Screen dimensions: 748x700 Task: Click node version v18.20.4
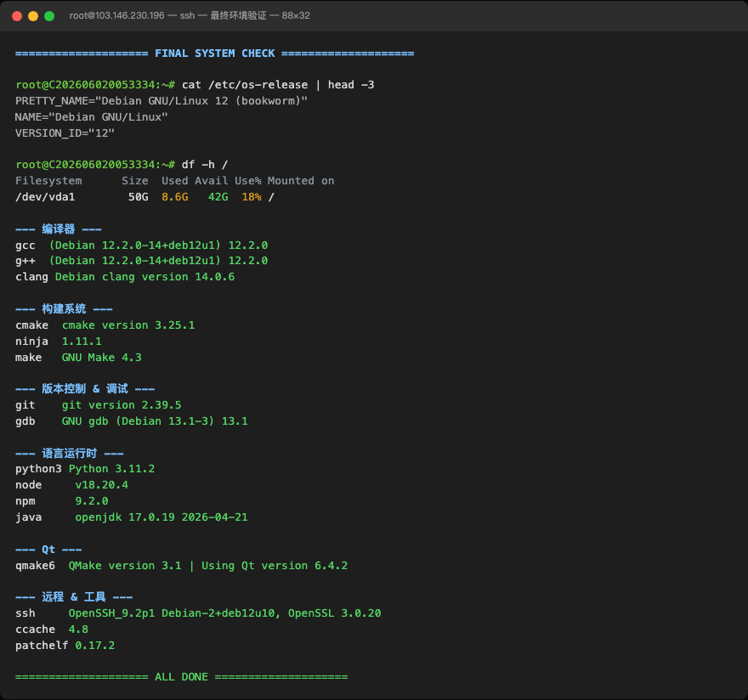(102, 485)
